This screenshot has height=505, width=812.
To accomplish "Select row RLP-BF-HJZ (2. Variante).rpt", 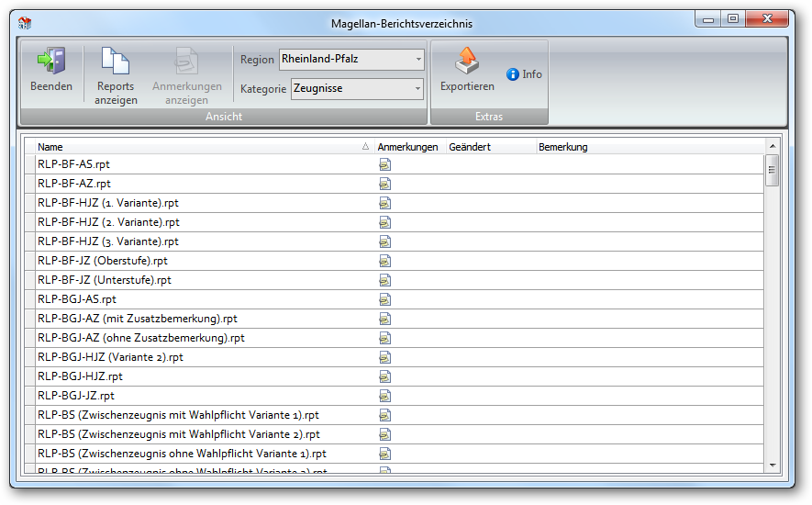I will tap(395, 222).
